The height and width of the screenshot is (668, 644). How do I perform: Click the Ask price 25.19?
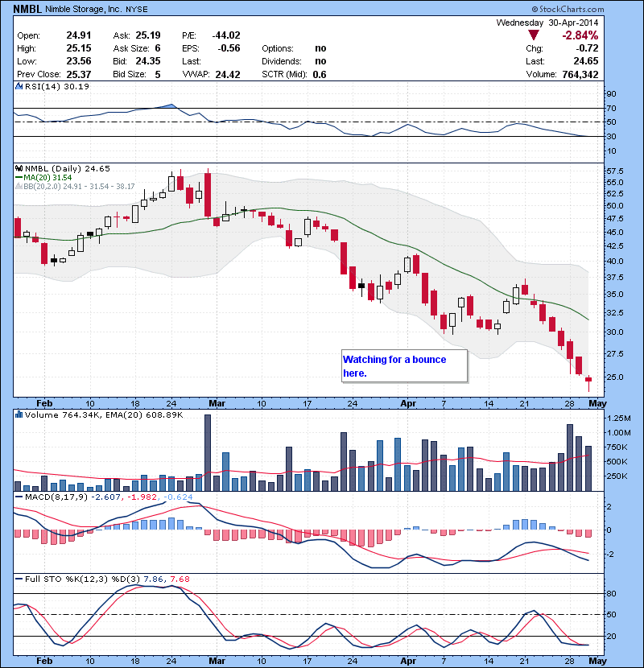148,35
